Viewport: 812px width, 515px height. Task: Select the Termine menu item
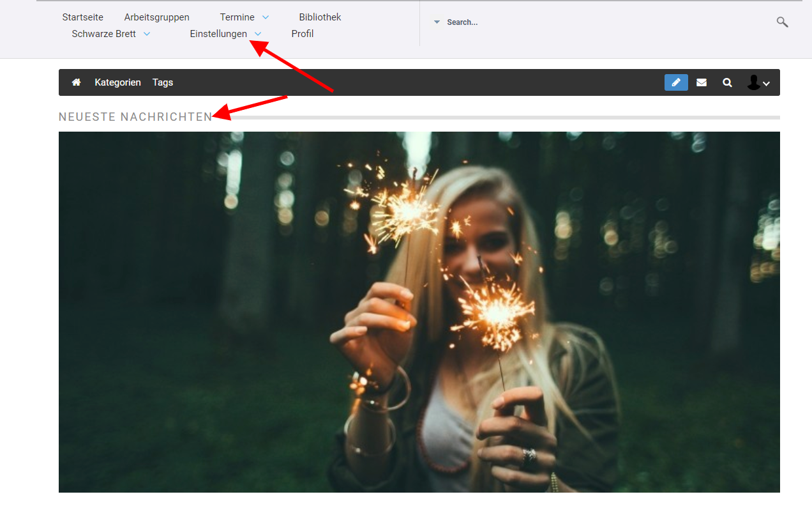[237, 17]
